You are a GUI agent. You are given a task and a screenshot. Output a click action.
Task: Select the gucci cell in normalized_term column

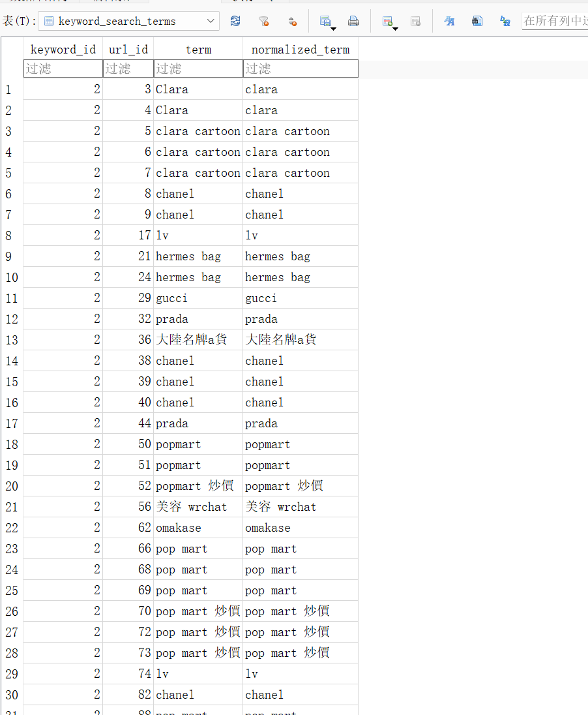click(261, 298)
